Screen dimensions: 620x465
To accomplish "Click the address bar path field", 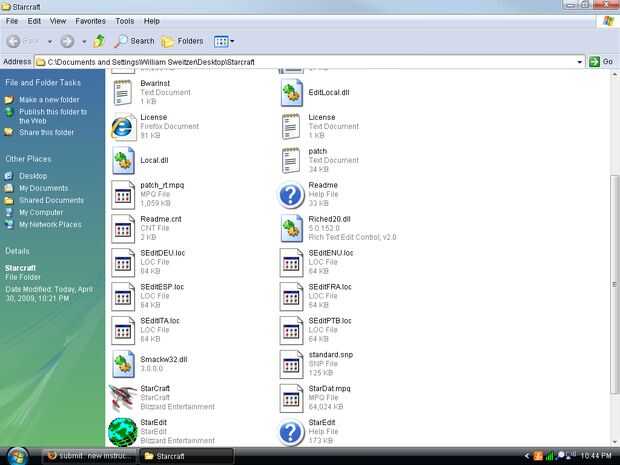I will pos(304,62).
